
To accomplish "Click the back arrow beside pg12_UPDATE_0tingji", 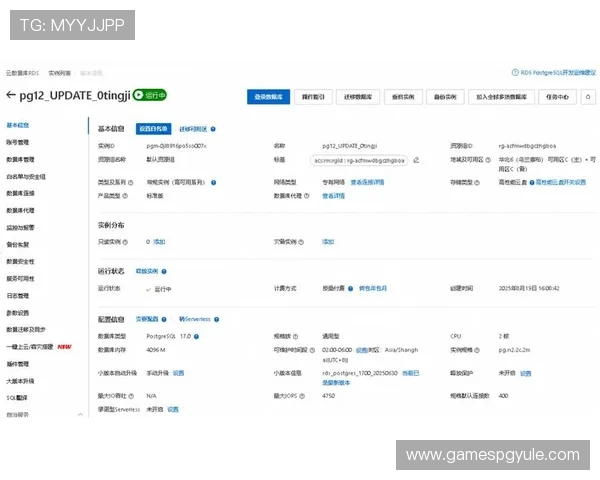I will pyautogui.click(x=11, y=96).
